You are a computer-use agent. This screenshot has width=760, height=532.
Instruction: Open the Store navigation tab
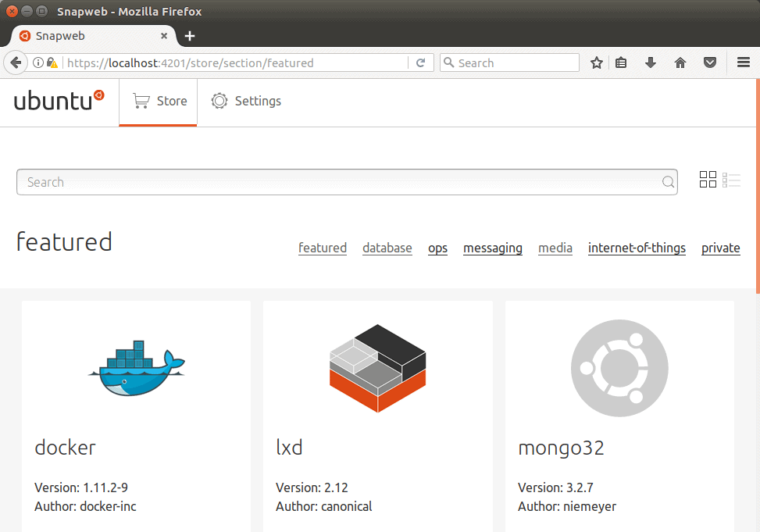click(x=158, y=102)
